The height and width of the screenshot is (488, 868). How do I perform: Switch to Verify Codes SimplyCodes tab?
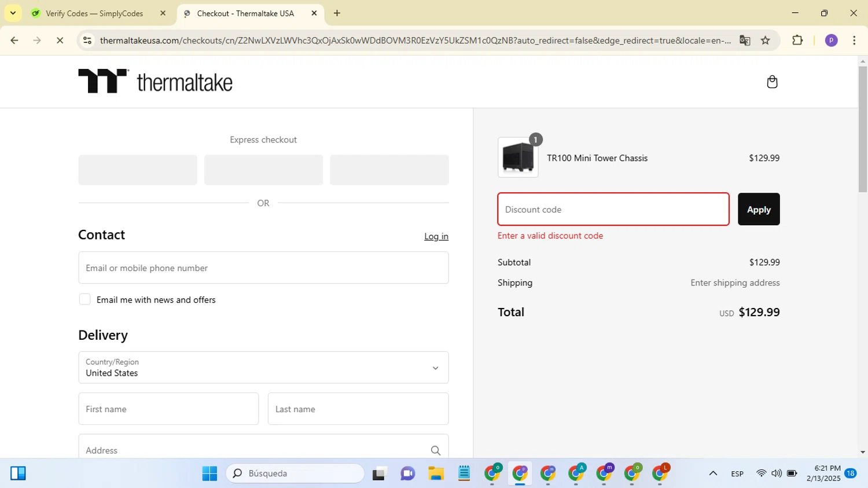pos(94,13)
